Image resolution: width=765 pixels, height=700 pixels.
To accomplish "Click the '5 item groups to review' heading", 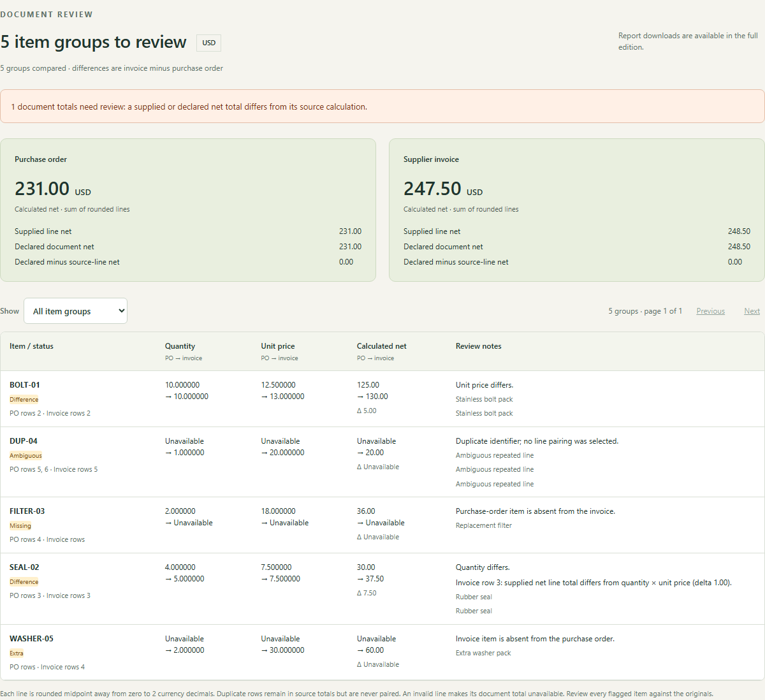I will (x=94, y=42).
